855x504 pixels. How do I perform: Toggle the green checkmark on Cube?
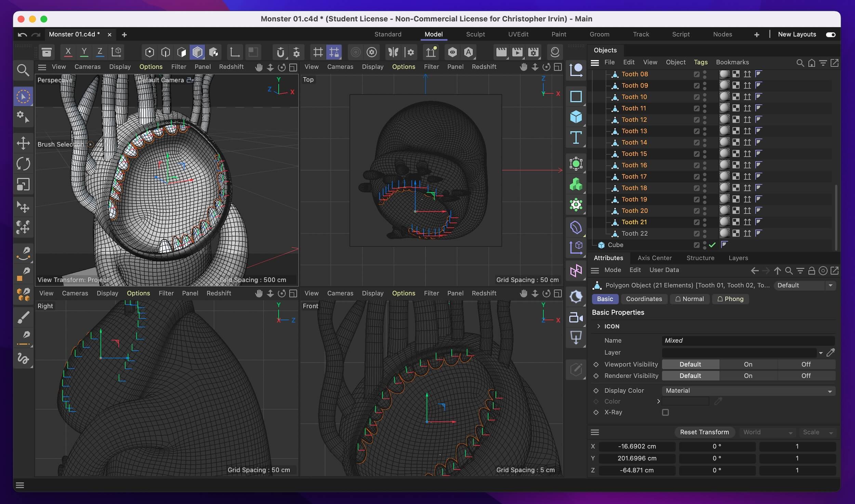click(x=712, y=245)
